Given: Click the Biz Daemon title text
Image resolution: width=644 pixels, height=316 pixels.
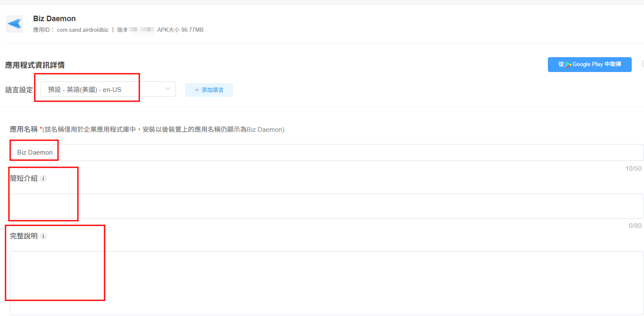Looking at the screenshot, I should tap(54, 19).
